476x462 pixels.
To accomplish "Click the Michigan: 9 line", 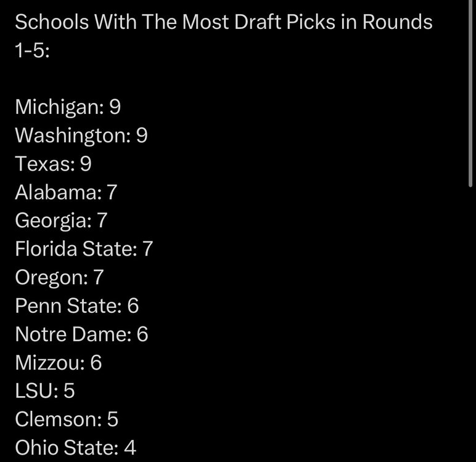I will tap(68, 107).
